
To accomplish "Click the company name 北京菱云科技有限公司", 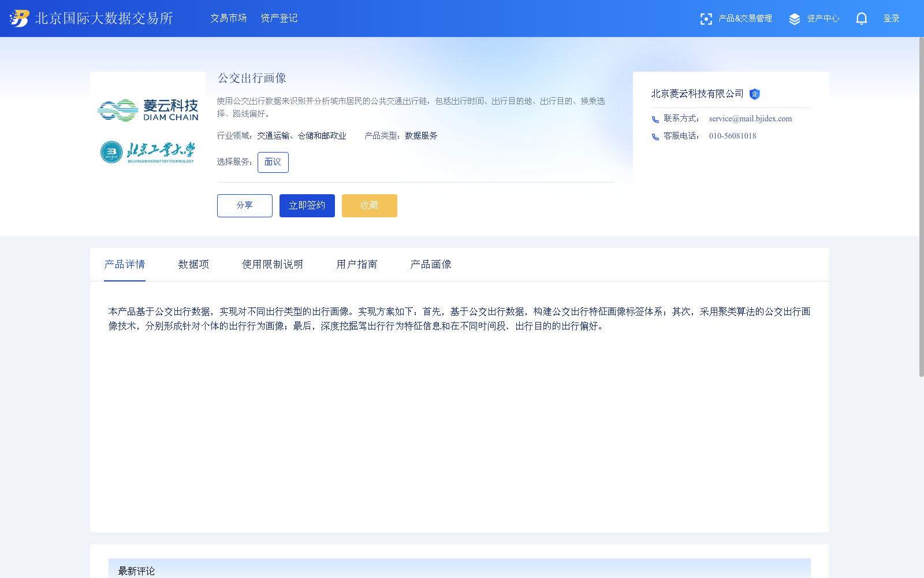I will click(x=698, y=94).
